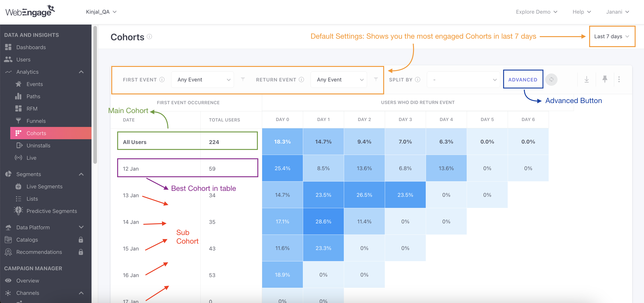Click the Live Segments icon

coord(18,186)
